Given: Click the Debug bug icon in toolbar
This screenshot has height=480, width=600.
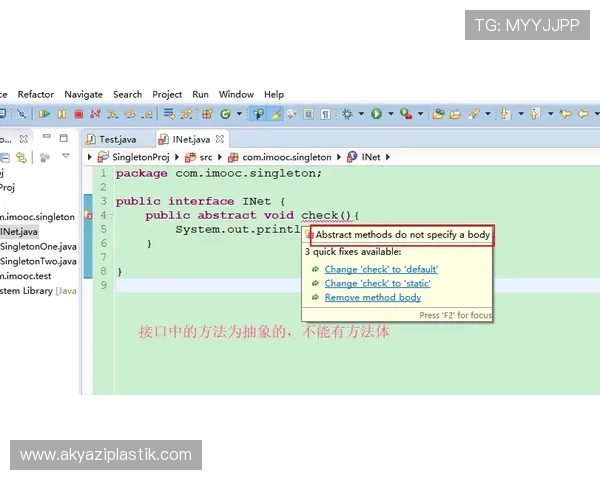Looking at the screenshot, I should point(346,114).
